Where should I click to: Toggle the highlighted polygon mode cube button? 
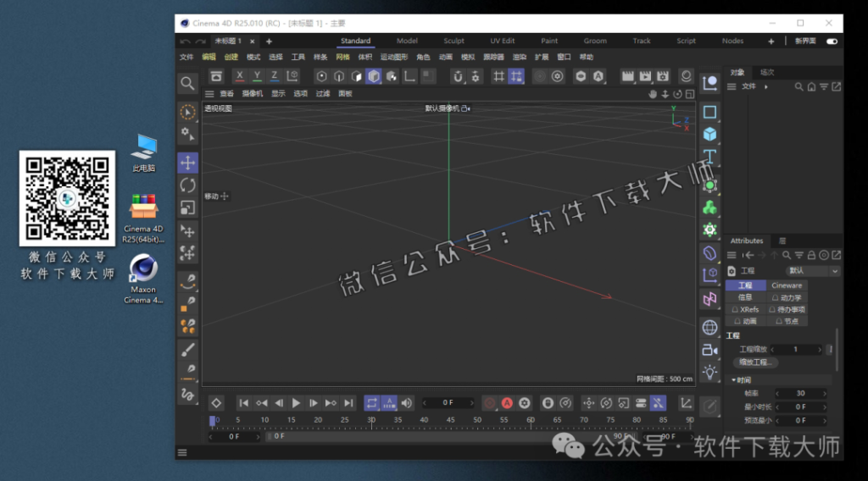click(x=374, y=76)
